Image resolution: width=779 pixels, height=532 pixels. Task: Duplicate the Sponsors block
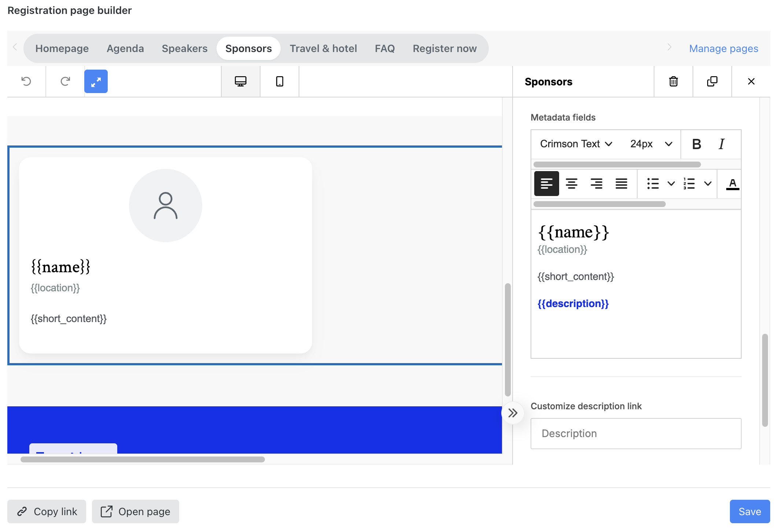coord(712,81)
